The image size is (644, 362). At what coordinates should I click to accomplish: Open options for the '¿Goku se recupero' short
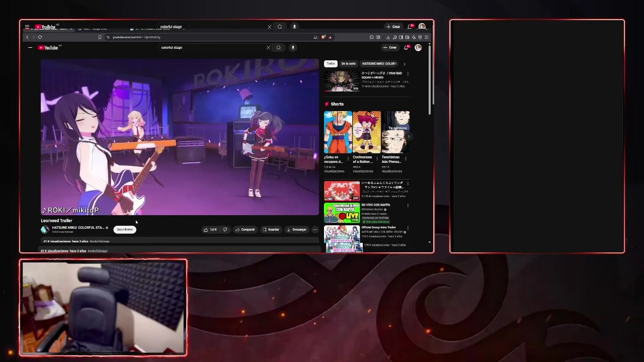click(x=348, y=158)
